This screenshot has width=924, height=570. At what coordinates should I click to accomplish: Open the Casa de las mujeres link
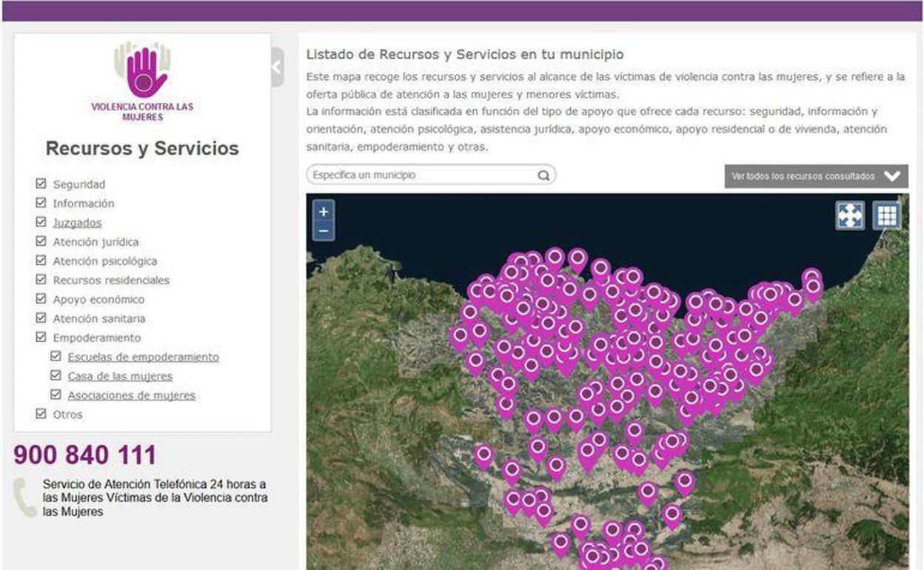click(x=120, y=376)
